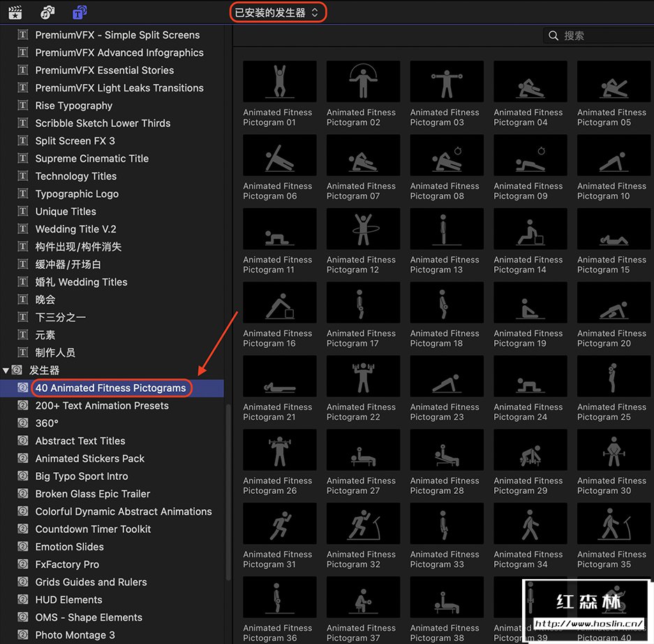This screenshot has height=644, width=654.
Task: Click the search magnifier icon
Action: tap(553, 36)
